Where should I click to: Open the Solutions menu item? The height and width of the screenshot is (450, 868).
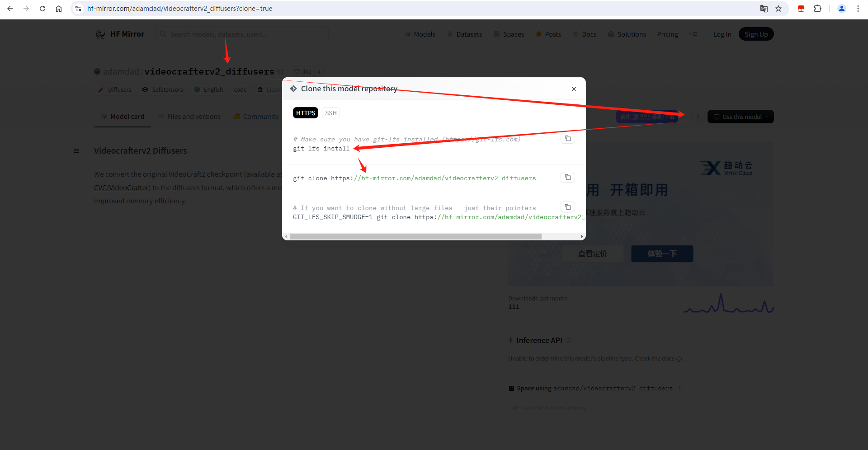[627, 34]
